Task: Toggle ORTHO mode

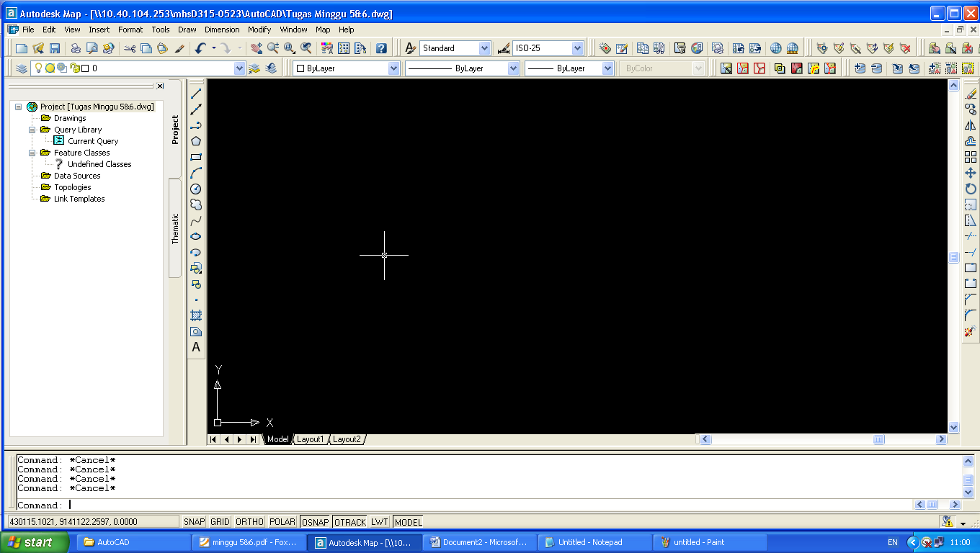Action: (249, 522)
